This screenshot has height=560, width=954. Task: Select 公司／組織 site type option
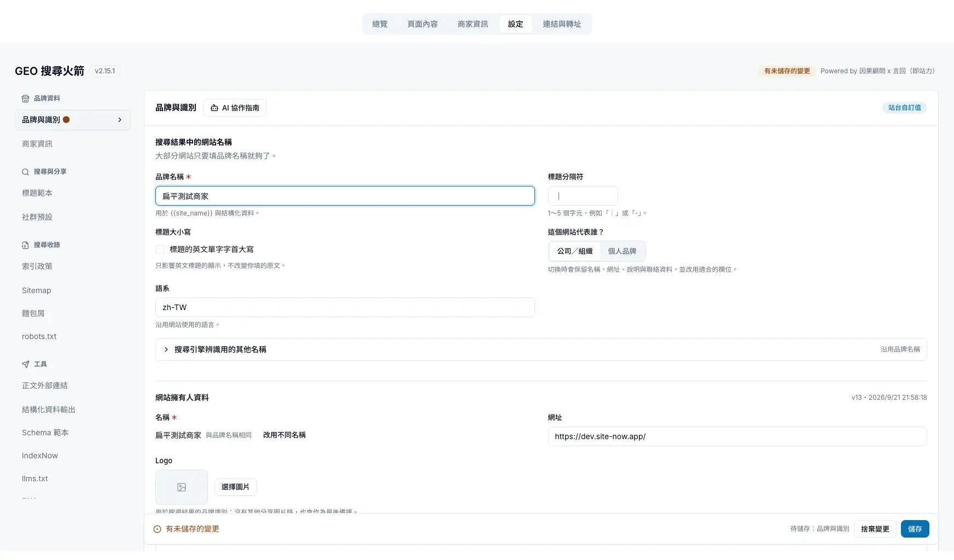coord(575,252)
